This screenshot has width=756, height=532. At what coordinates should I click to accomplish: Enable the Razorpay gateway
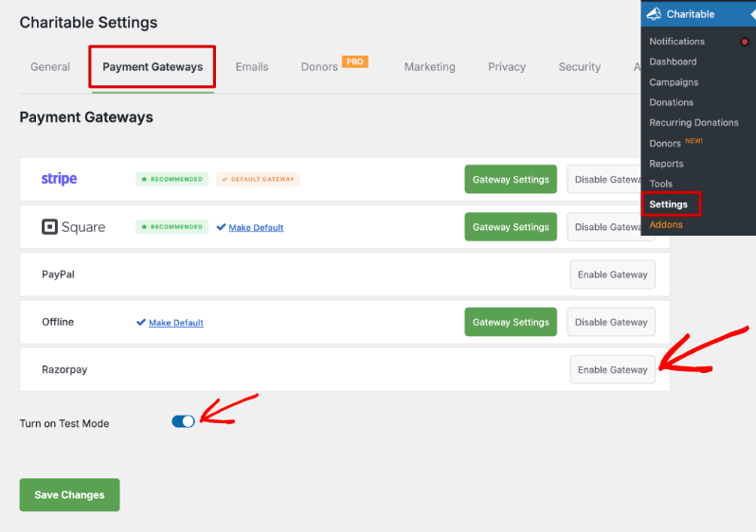coord(612,369)
